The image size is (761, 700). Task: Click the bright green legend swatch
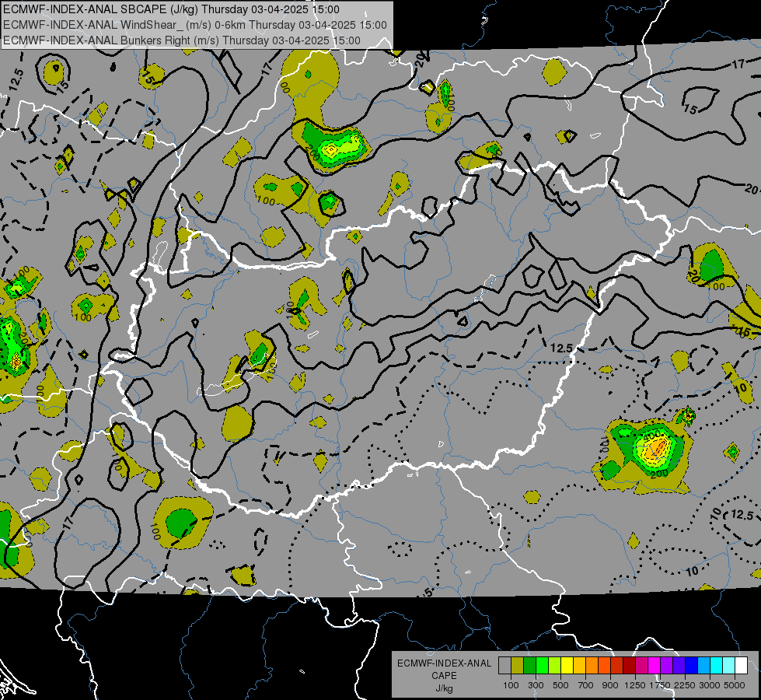pos(542,666)
